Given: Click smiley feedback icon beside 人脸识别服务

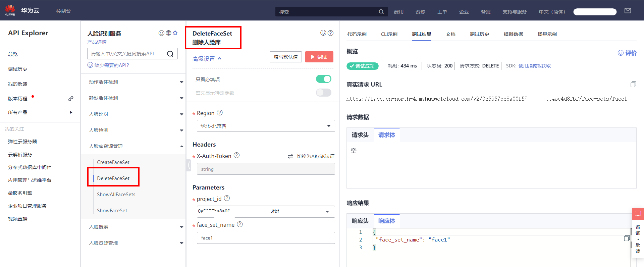Looking at the screenshot, I should tap(161, 33).
